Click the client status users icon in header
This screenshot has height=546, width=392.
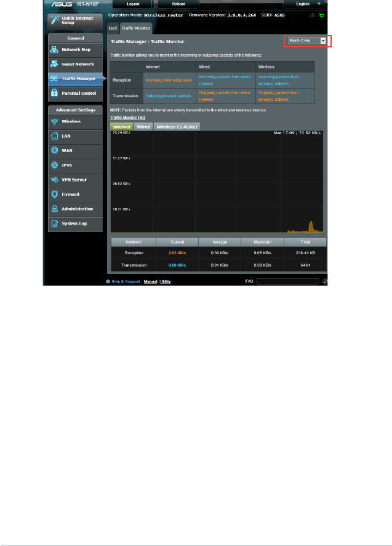click(x=312, y=15)
